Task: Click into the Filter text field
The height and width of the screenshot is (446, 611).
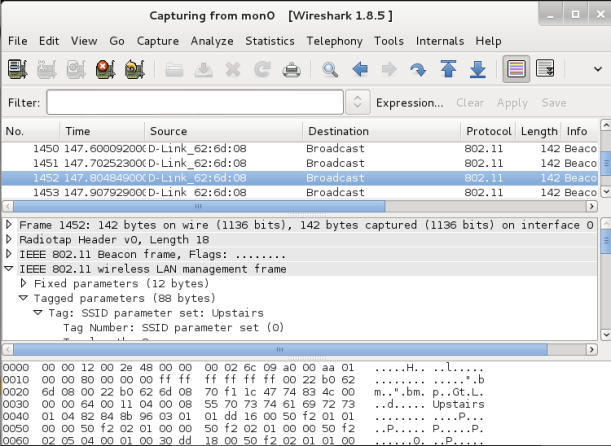Action: point(195,102)
